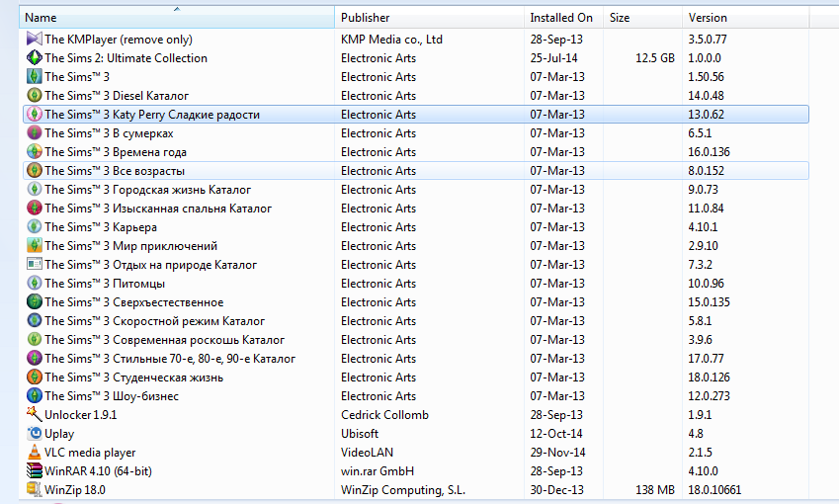Select 'The Sims™ 3 Katy Perry Сладкие радости' row
Image resolution: width=839 pixels, height=504 pixels.
point(416,114)
